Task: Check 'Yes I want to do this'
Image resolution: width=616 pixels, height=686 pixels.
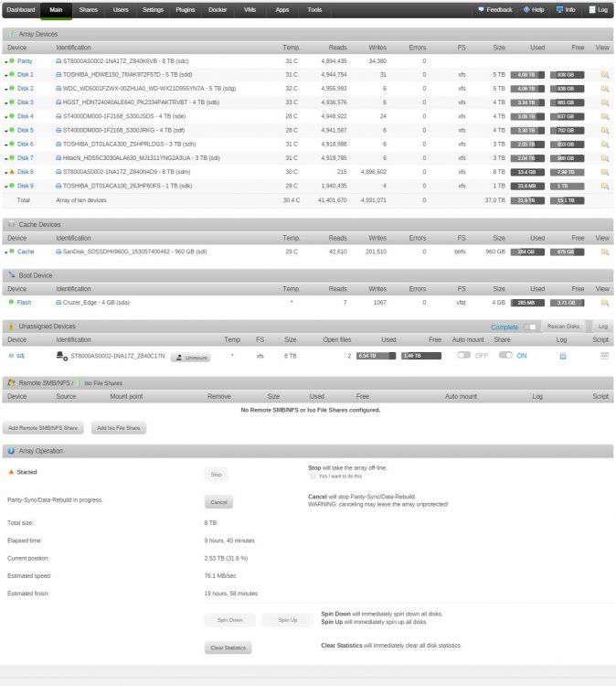Action: tap(313, 477)
